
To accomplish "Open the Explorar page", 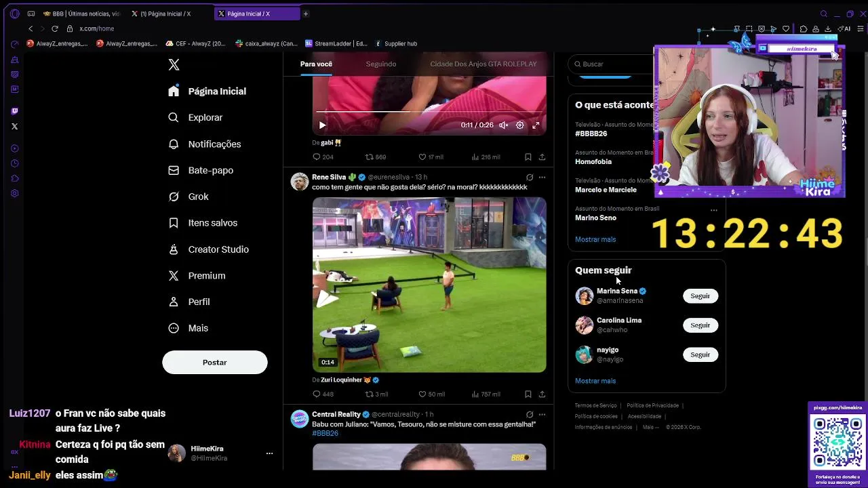I will tap(195, 117).
